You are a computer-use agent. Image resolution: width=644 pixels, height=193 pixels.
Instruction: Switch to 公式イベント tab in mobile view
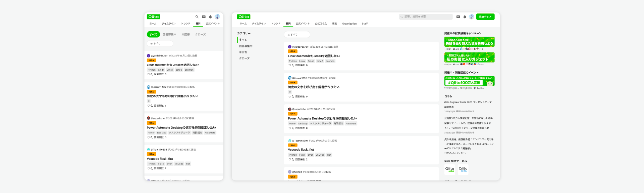213,24
